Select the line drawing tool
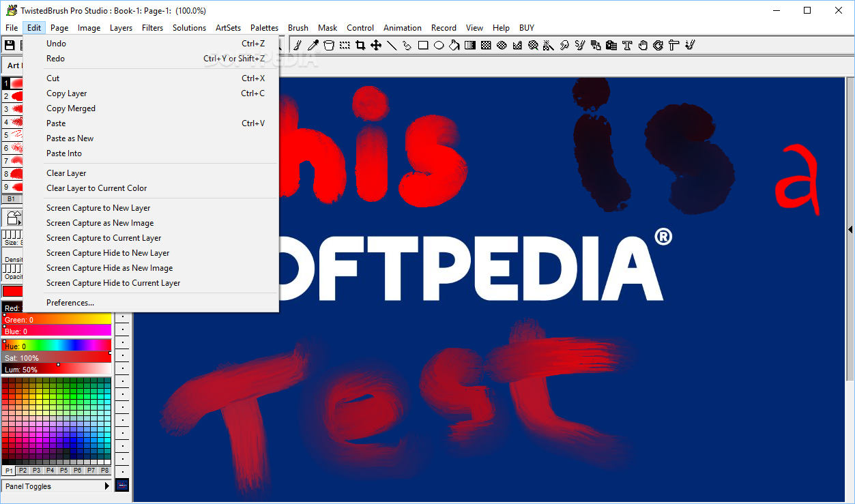855x504 pixels. pos(392,45)
